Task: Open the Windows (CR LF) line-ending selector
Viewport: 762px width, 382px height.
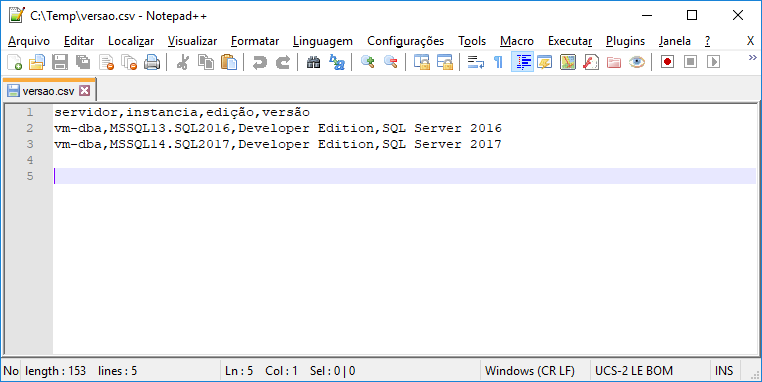Action: coord(530,371)
